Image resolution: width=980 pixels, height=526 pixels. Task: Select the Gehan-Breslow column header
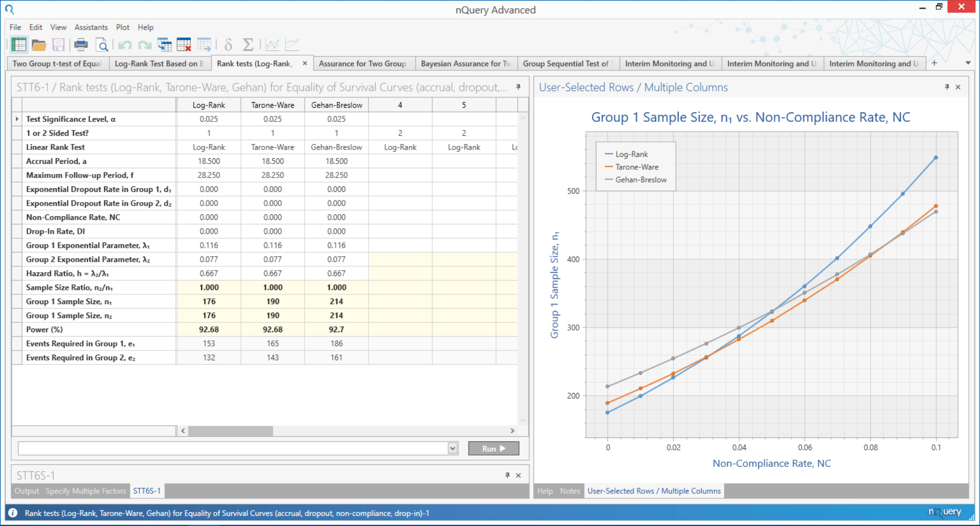pyautogui.click(x=336, y=105)
